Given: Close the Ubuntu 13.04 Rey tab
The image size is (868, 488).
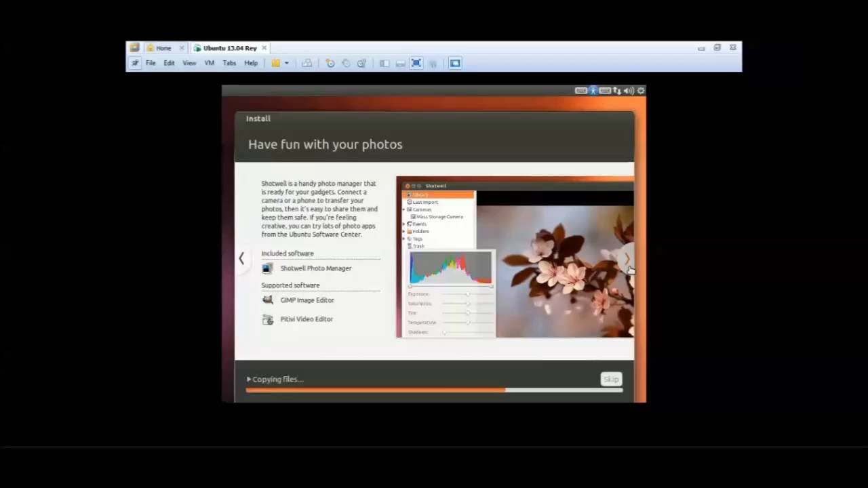Looking at the screenshot, I should click(x=264, y=48).
